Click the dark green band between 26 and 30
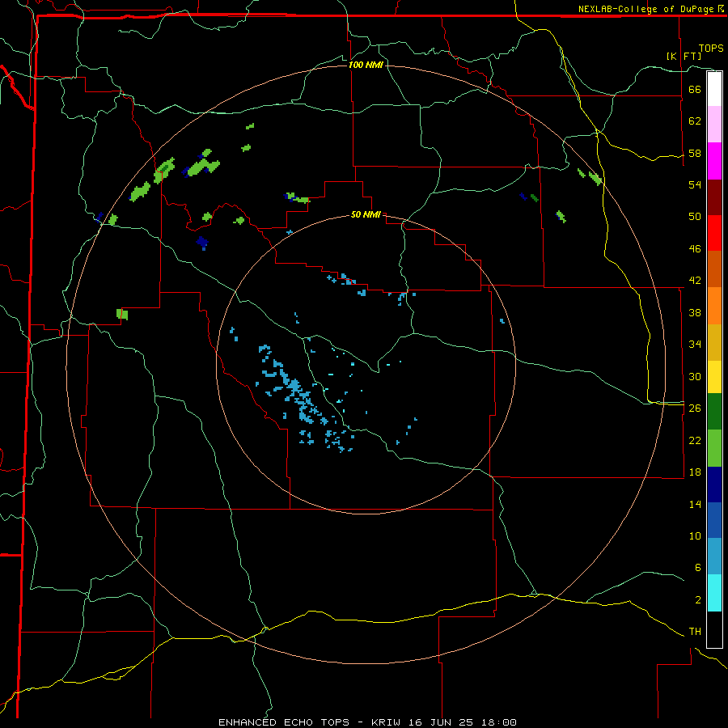Viewport: 728px width, 728px height. tap(714, 412)
